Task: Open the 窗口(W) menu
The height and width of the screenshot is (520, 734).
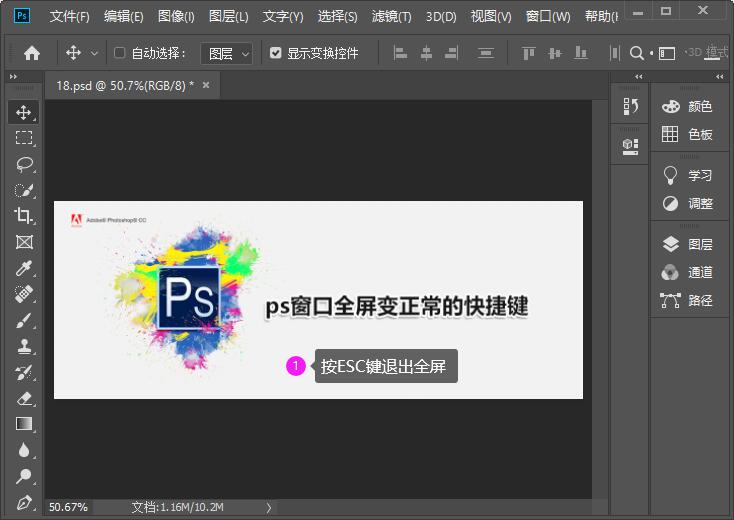Action: tap(548, 16)
